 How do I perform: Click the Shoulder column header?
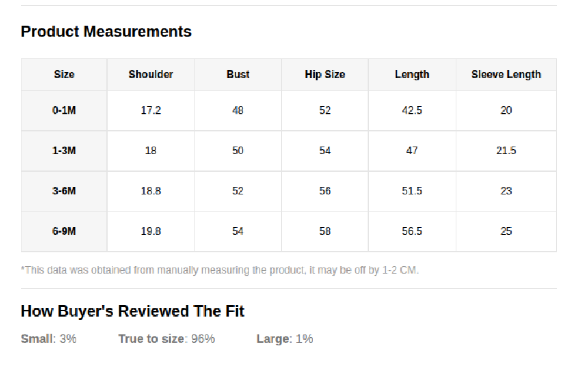(151, 75)
